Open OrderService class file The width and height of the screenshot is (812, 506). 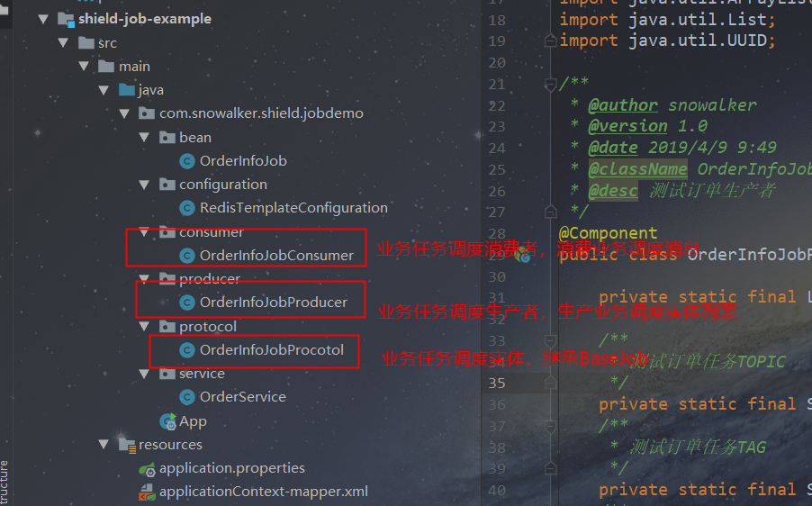coord(243,397)
